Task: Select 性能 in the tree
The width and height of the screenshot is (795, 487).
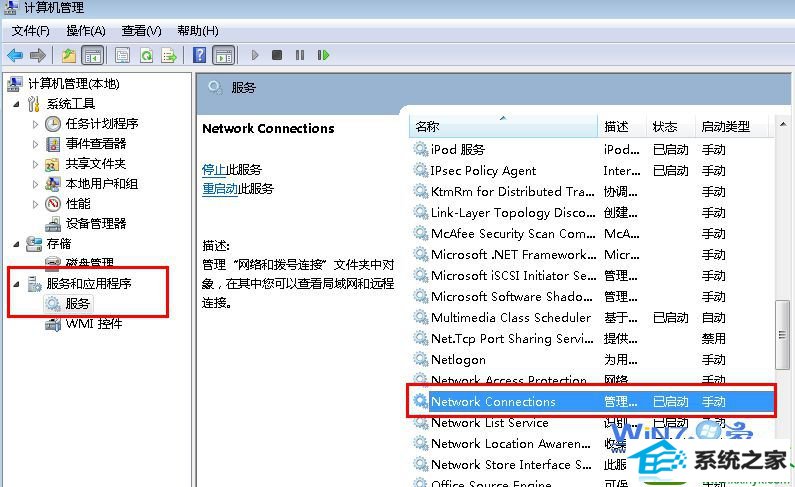Action: click(78, 204)
